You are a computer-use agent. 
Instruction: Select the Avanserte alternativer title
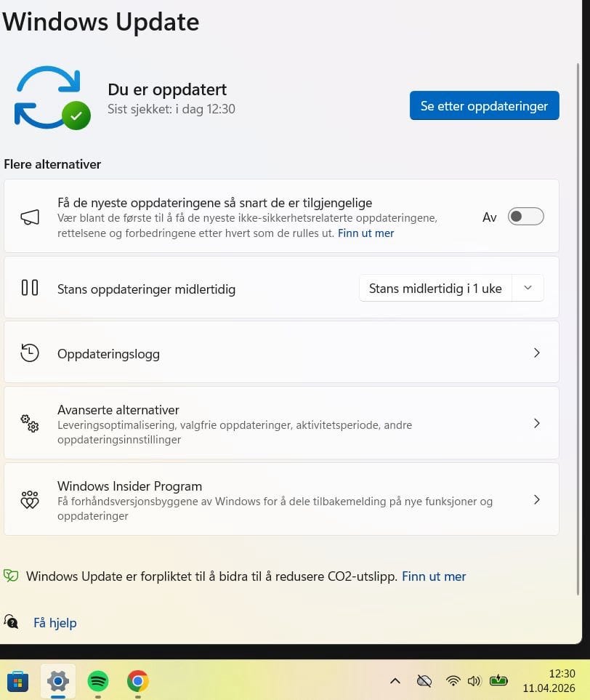click(x=118, y=410)
